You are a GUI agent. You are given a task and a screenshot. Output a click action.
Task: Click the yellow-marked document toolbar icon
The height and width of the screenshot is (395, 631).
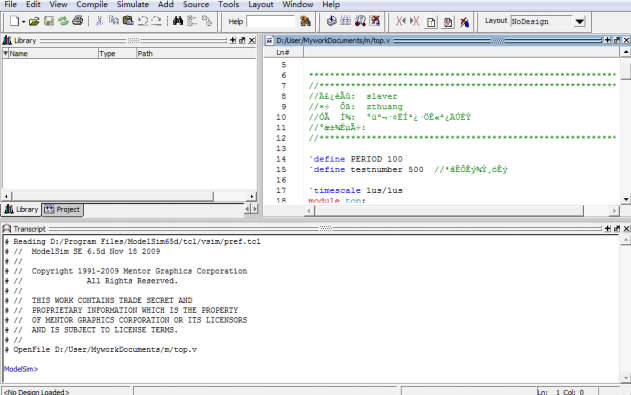click(431, 22)
